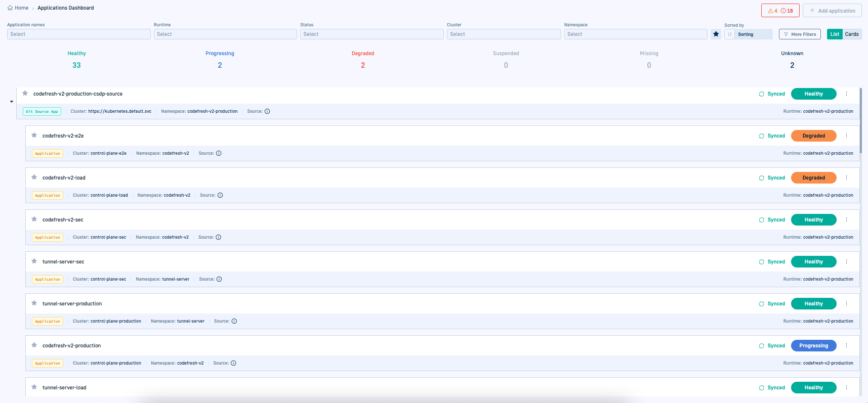Click sort direction icon beside Sorting
Viewport: 868px width, 403px height.
click(x=729, y=34)
